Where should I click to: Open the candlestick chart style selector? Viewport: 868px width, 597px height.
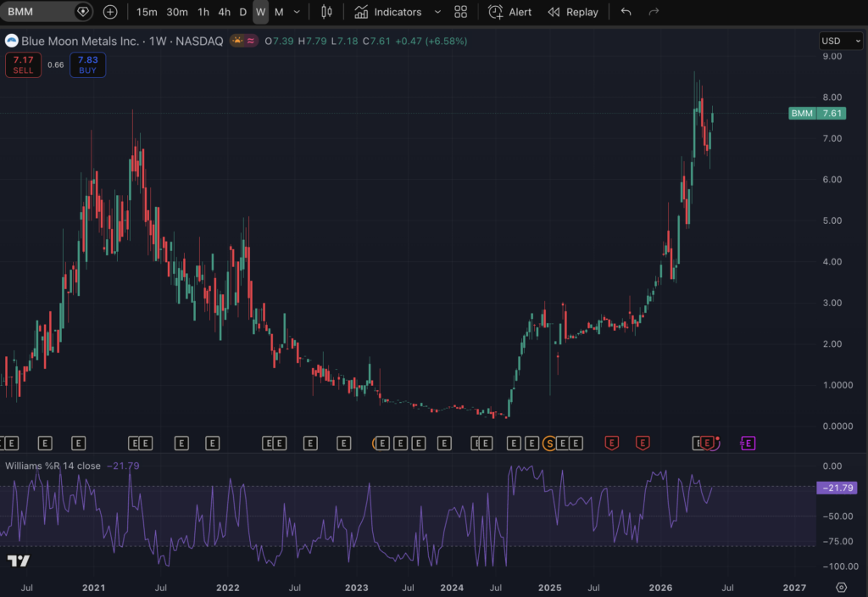(326, 12)
